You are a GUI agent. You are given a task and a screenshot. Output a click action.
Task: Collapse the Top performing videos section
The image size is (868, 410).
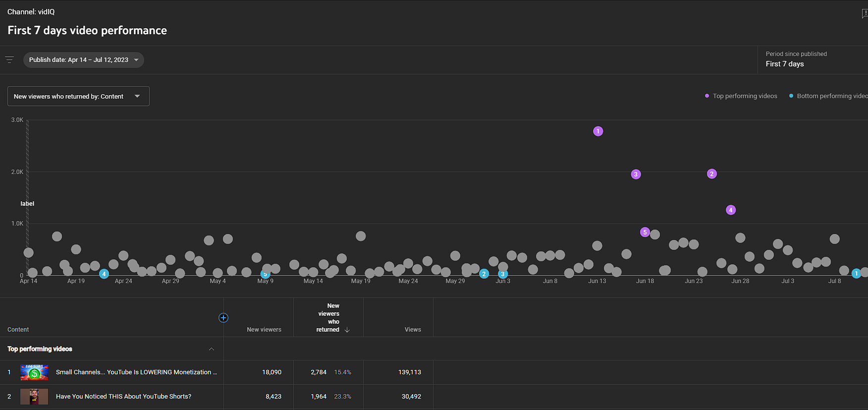coord(212,349)
